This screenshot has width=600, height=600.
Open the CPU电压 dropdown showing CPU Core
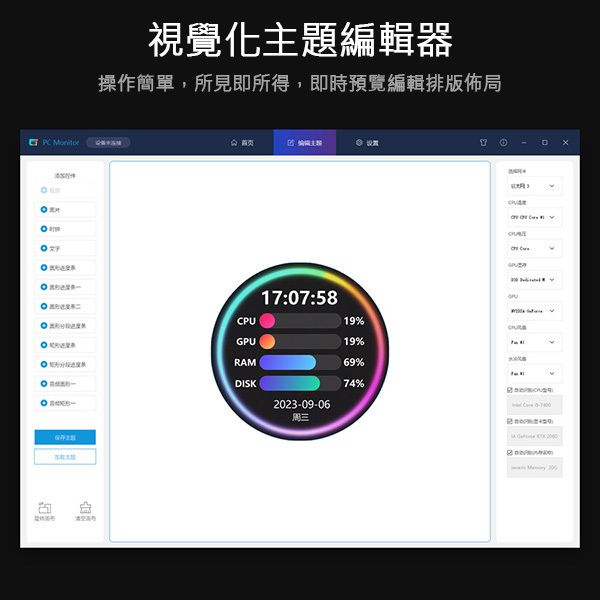535,248
